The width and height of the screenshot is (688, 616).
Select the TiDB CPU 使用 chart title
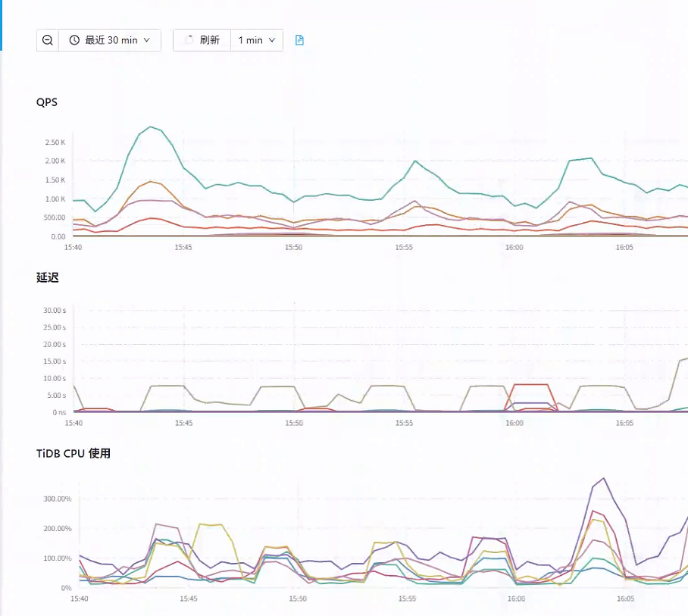point(73,453)
